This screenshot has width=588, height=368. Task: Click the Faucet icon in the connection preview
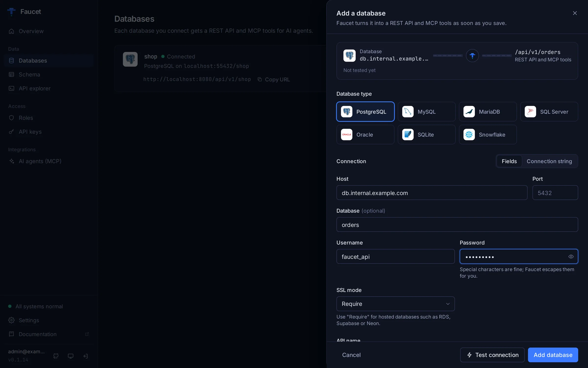472,56
